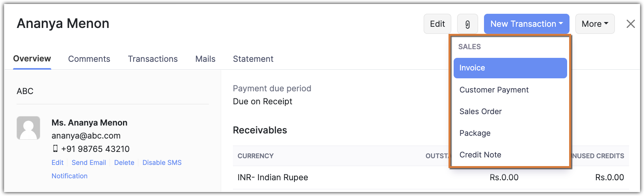644x196 pixels.
Task: View the Statement tab
Action: pyautogui.click(x=253, y=59)
